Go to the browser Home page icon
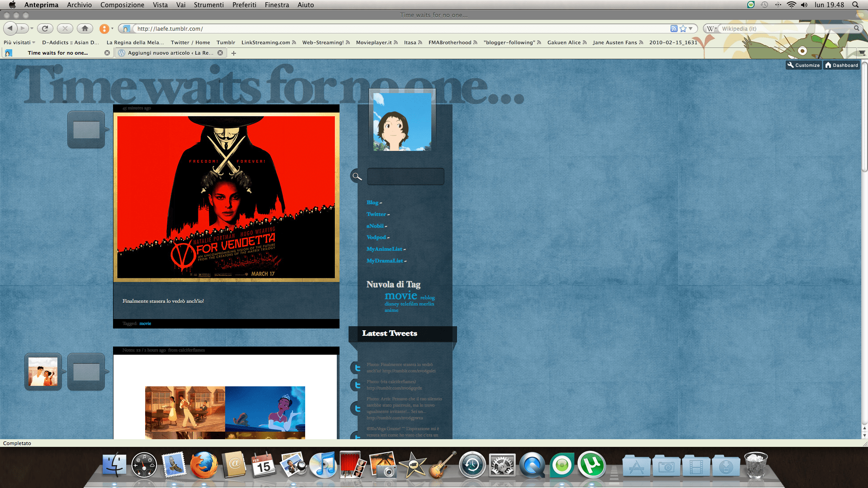Viewport: 868px width, 488px height. pyautogui.click(x=85, y=28)
